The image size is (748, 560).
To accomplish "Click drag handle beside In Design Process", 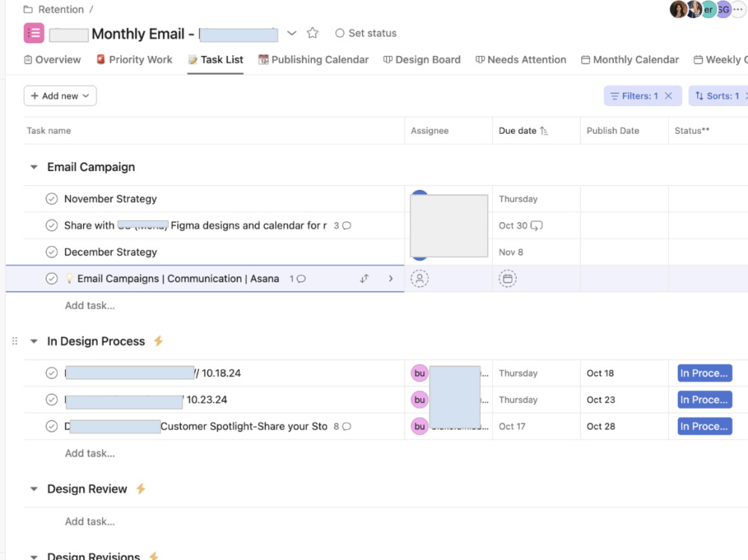I will [15, 341].
